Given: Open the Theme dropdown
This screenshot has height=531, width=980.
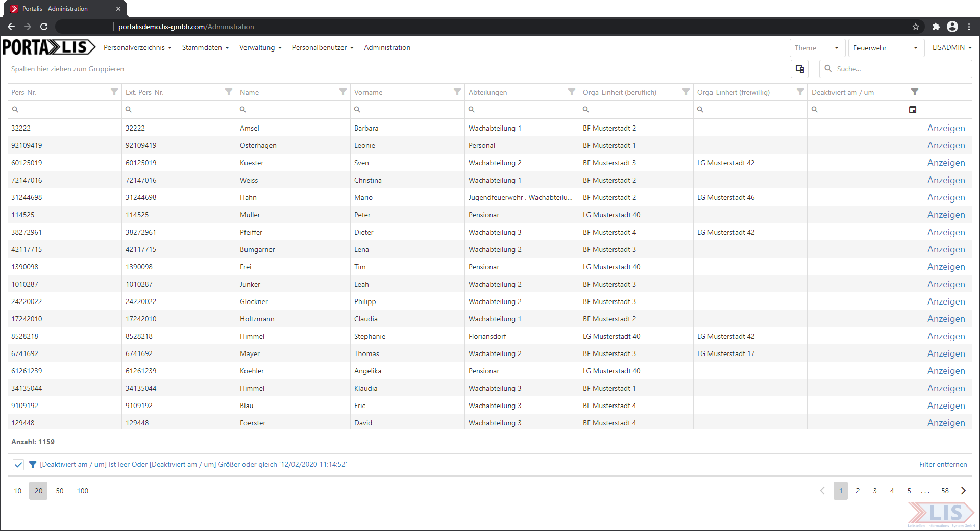Looking at the screenshot, I should point(817,48).
